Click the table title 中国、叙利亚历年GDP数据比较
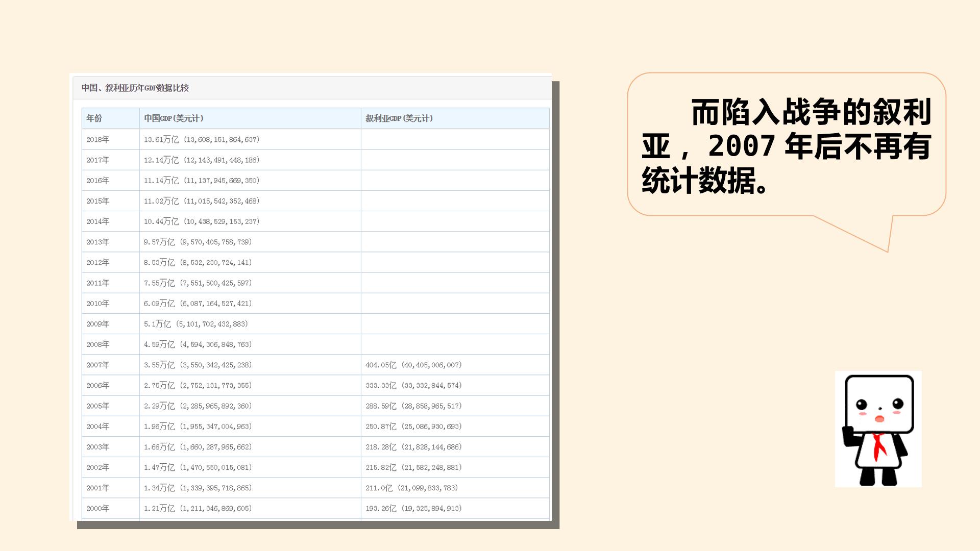 tap(135, 88)
